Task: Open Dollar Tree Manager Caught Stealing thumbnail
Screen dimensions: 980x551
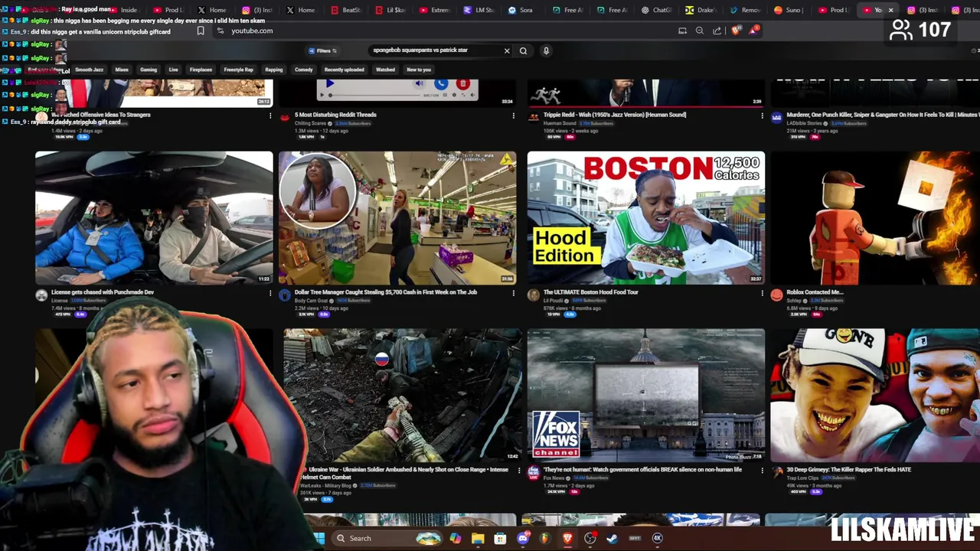Action: click(397, 218)
